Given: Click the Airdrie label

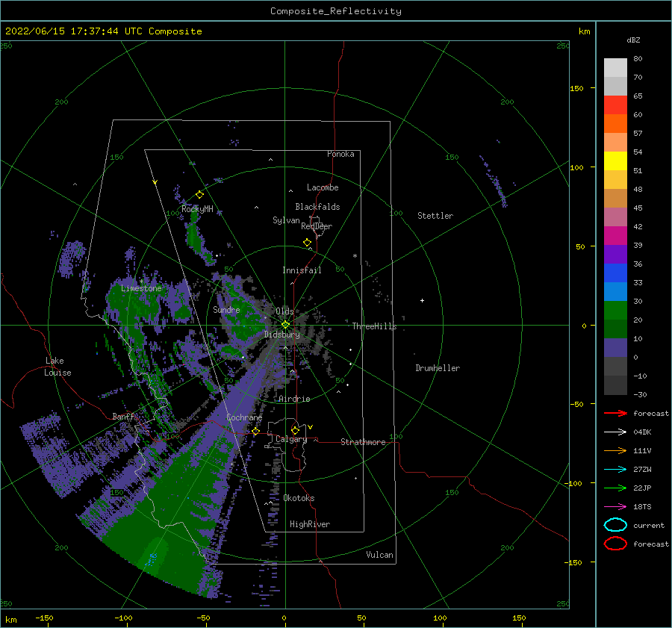Looking at the screenshot, I should tap(294, 399).
